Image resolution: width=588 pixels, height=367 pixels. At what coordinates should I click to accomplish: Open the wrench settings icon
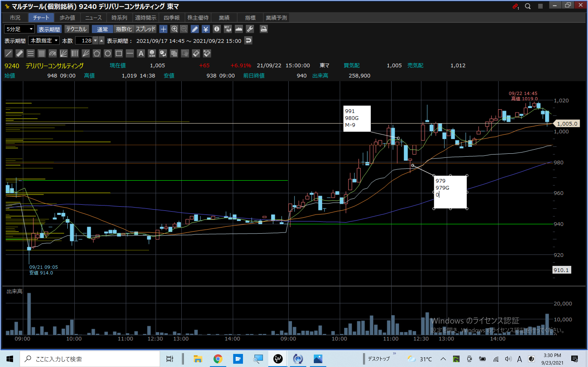(x=250, y=29)
